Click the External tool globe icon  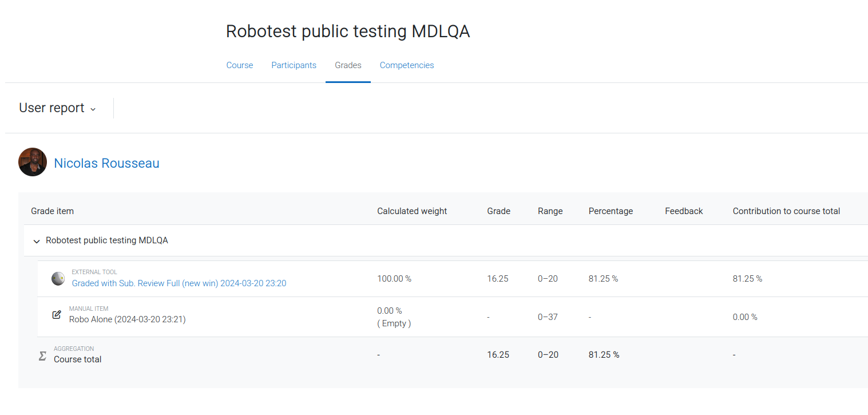(58, 279)
